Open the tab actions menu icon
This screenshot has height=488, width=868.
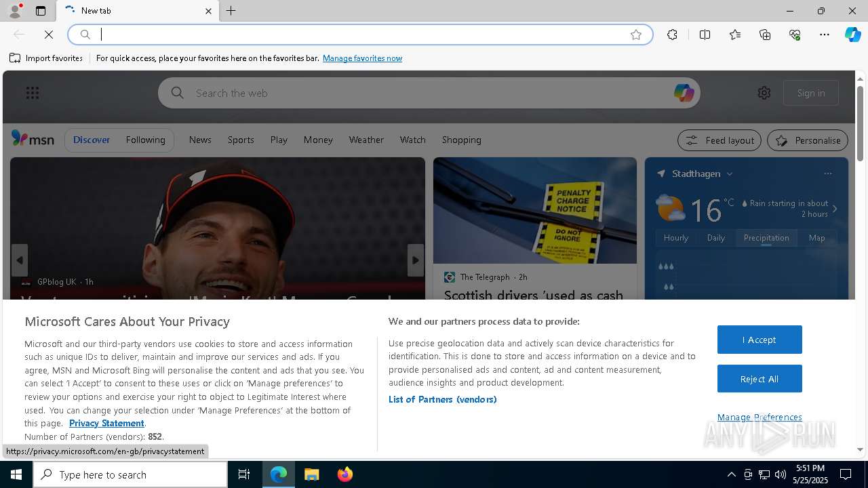pyautogui.click(x=41, y=11)
